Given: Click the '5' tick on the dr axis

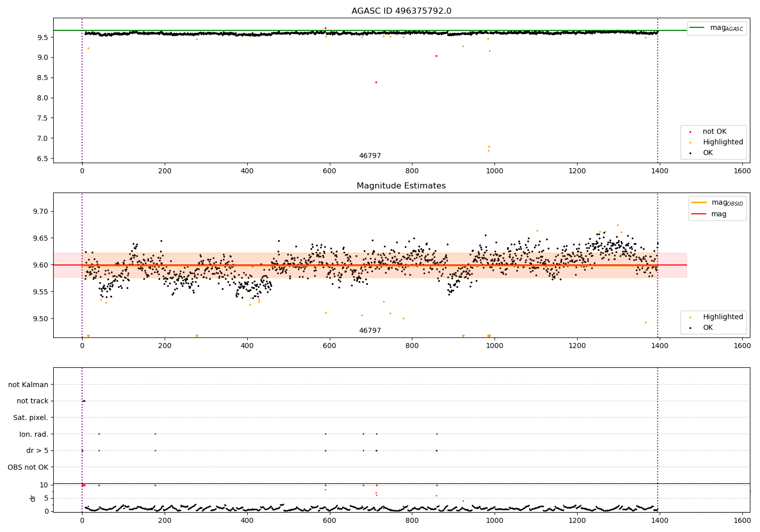Looking at the screenshot, I should point(47,498).
